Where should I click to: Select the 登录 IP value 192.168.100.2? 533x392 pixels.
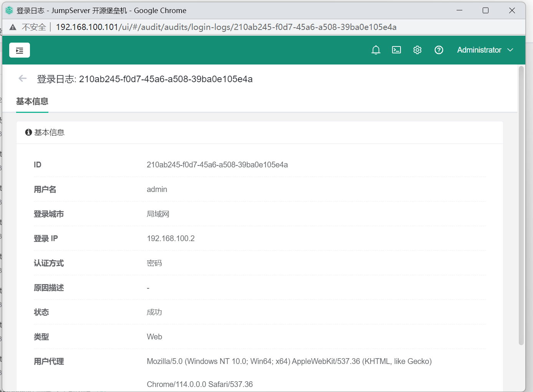pyautogui.click(x=170, y=238)
